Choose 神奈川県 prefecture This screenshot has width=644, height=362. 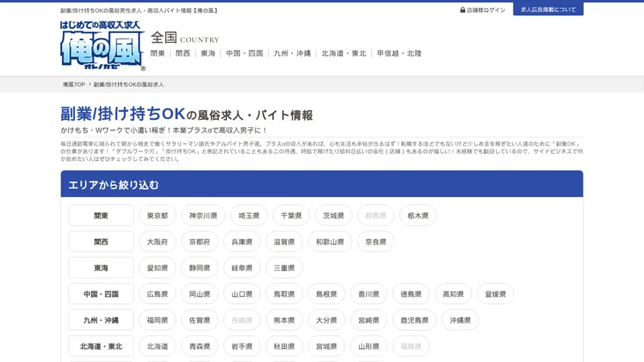[203, 216]
